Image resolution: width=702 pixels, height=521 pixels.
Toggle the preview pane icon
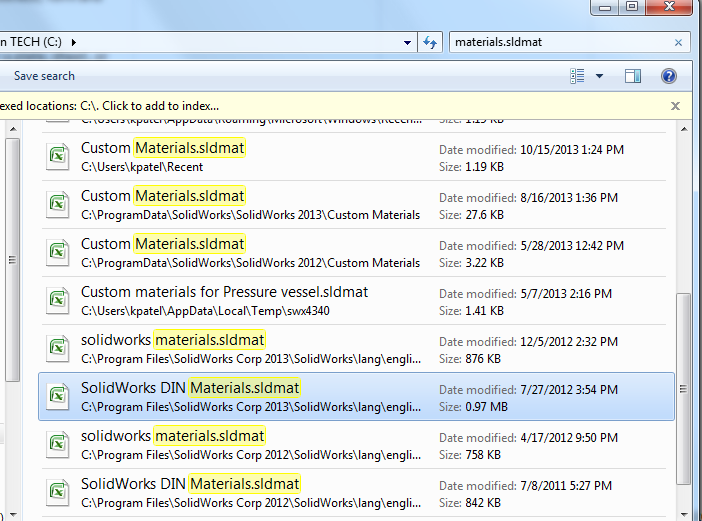633,76
